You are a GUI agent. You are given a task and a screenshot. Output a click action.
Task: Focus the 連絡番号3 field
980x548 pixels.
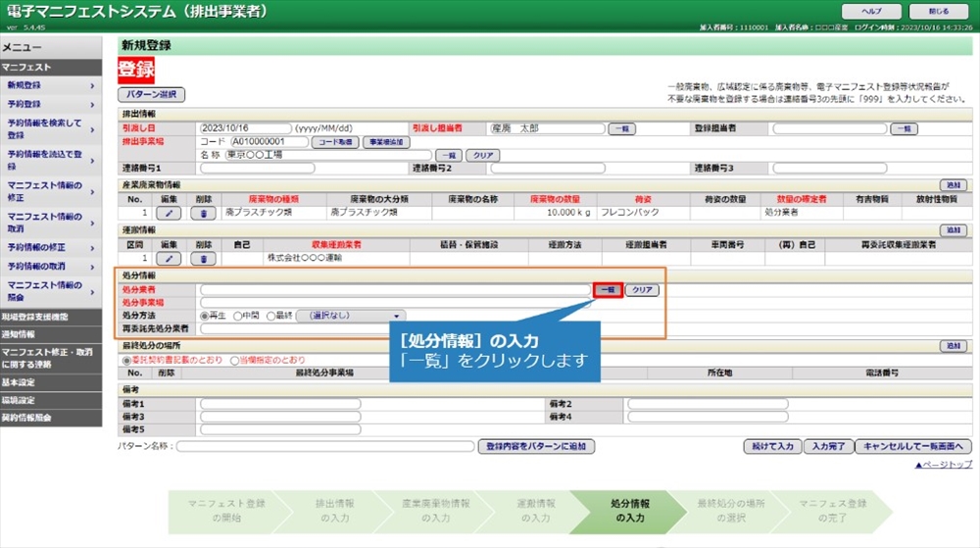click(830, 168)
